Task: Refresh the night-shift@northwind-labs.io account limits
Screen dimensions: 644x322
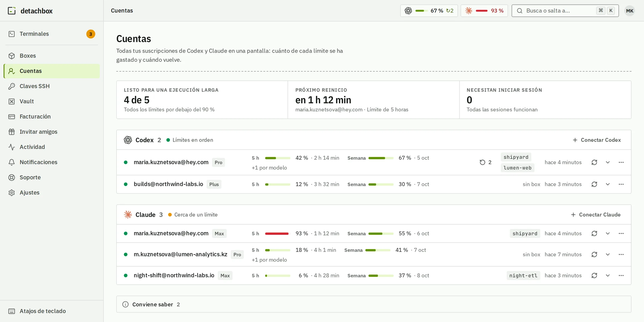Action: point(594,276)
